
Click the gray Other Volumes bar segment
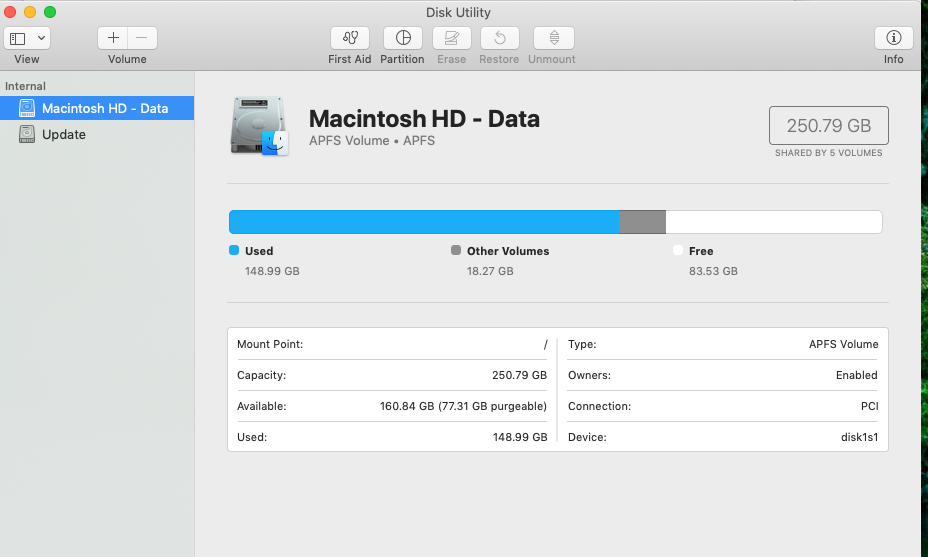[642, 222]
